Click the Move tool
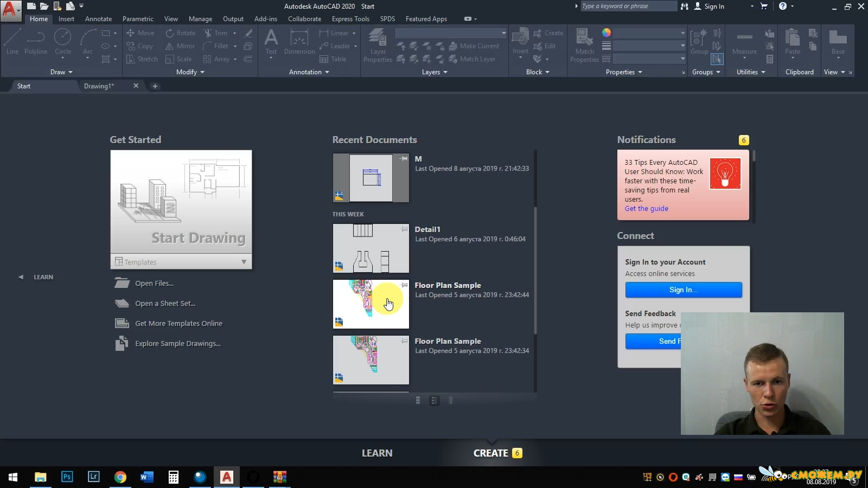868x488 pixels. pyautogui.click(x=141, y=33)
